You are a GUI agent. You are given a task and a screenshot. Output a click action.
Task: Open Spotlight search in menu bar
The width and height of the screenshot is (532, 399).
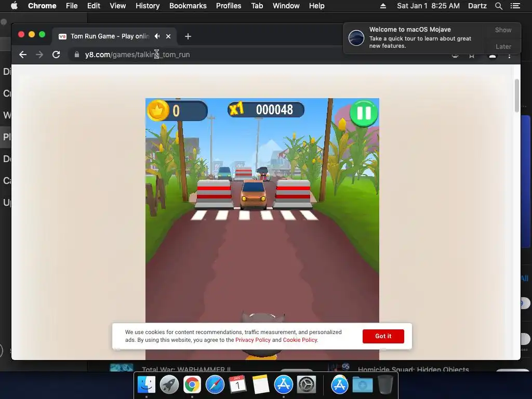click(x=498, y=6)
